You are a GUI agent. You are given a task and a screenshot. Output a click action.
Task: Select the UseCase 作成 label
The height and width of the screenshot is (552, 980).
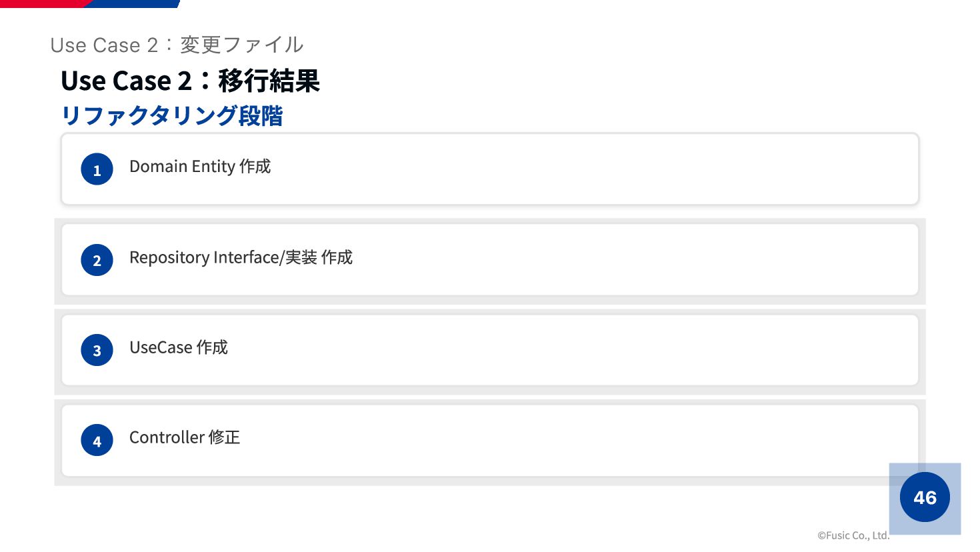click(179, 347)
